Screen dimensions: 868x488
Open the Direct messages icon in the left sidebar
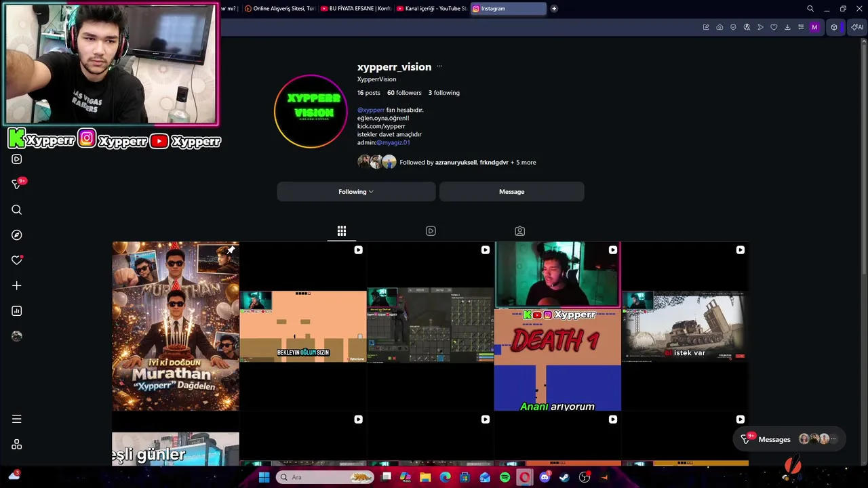coord(17,184)
